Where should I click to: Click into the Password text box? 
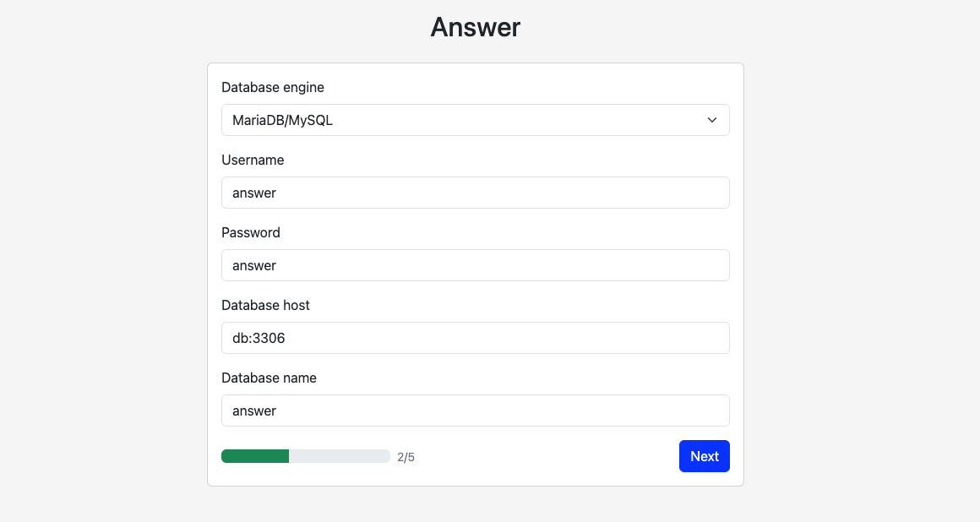(475, 265)
